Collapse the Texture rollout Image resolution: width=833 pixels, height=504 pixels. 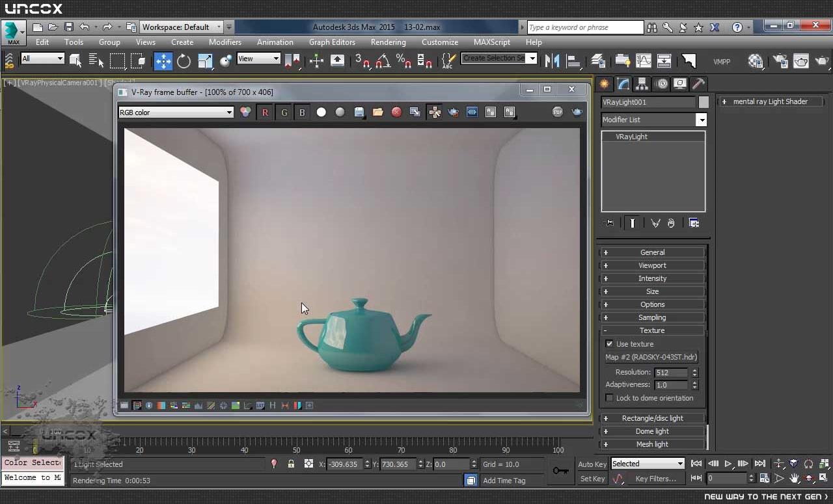652,330
